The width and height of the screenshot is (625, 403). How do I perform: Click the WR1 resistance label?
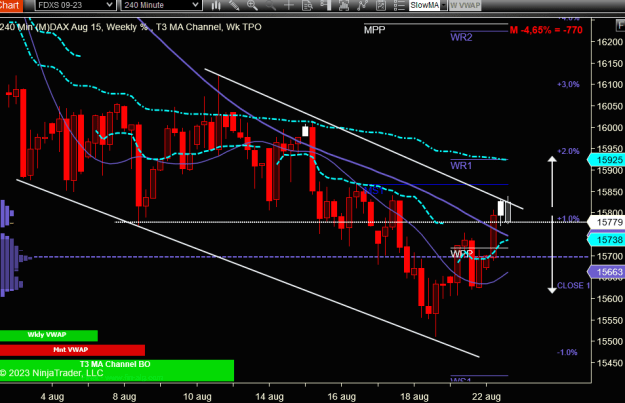[461, 166]
